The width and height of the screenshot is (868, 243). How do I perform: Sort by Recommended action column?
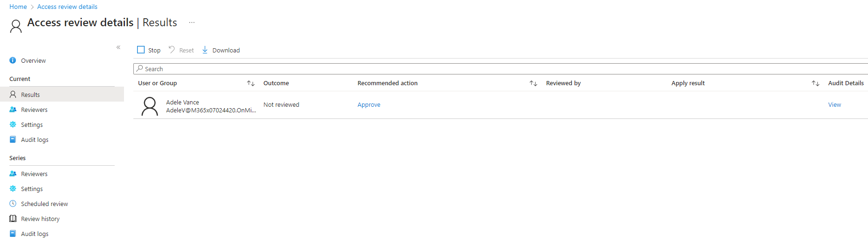[x=533, y=83]
